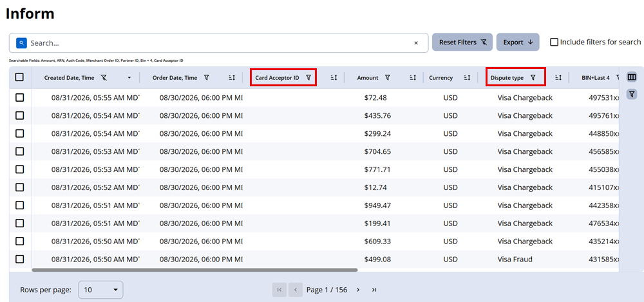
Task: Click the horizontal table scrollbar
Action: click(194, 270)
